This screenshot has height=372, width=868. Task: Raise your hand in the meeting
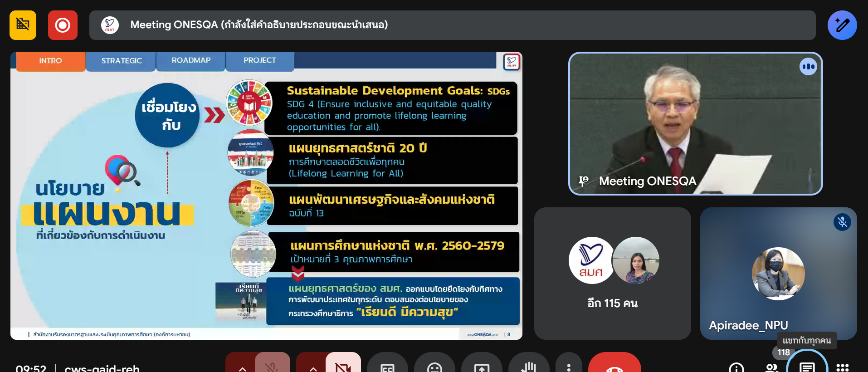pos(529,366)
